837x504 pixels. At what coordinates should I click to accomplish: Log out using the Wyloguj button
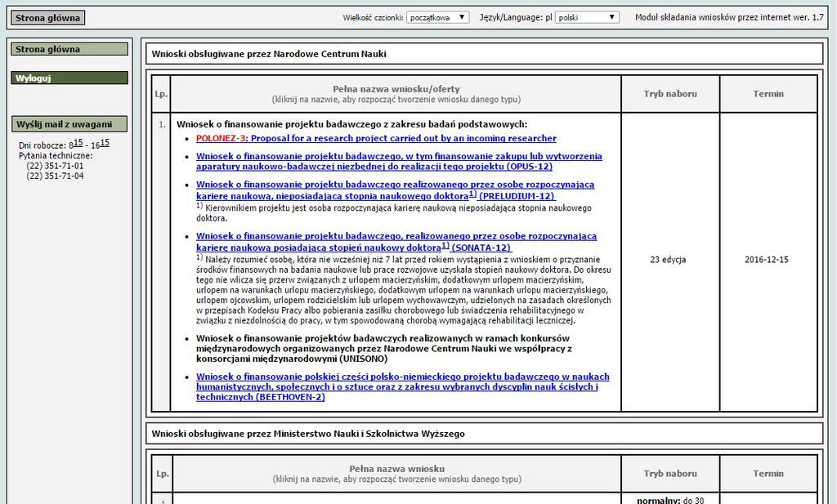click(69, 78)
